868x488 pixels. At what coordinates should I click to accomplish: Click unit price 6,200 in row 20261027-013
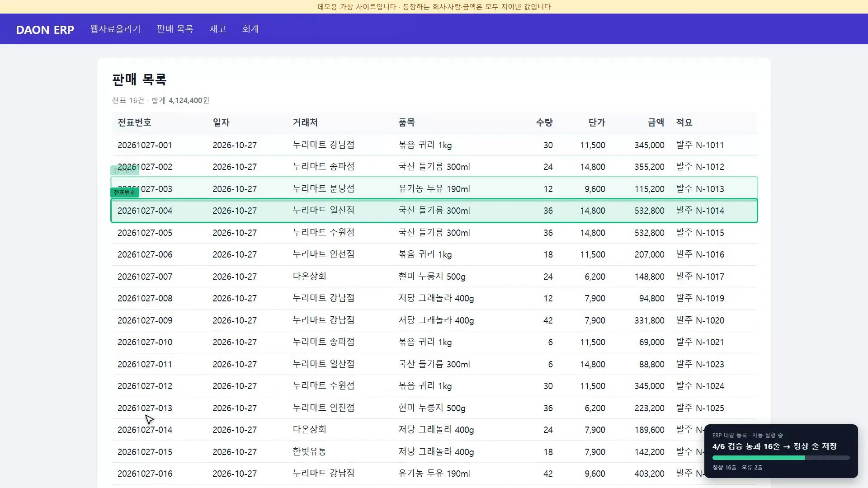pos(595,408)
